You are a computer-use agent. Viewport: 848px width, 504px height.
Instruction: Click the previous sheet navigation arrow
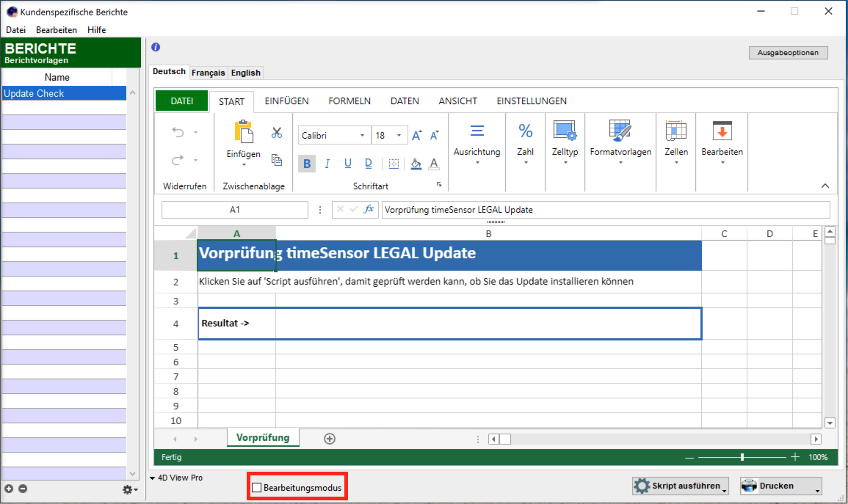tap(175, 439)
